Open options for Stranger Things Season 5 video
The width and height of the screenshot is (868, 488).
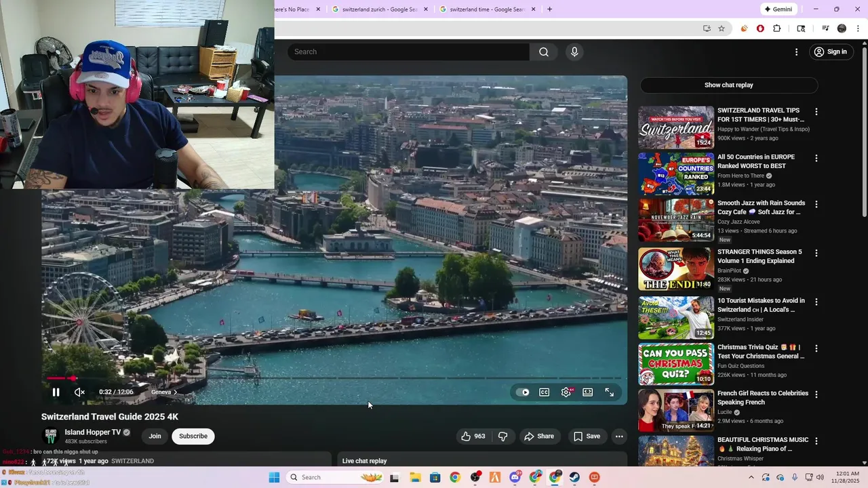(816, 253)
